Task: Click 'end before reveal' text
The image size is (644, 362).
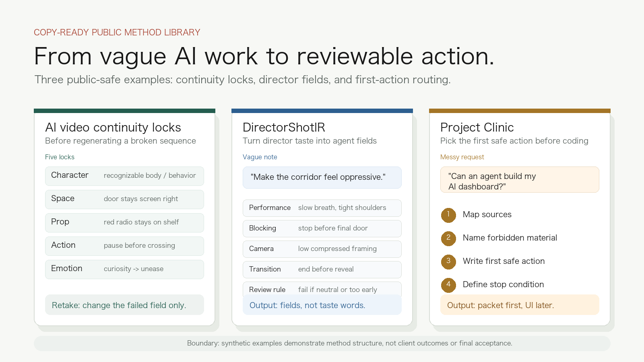Action: [x=326, y=269]
